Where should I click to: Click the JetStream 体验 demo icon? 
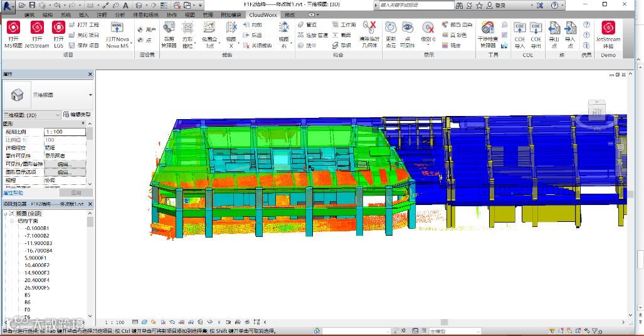pyautogui.click(x=608, y=28)
